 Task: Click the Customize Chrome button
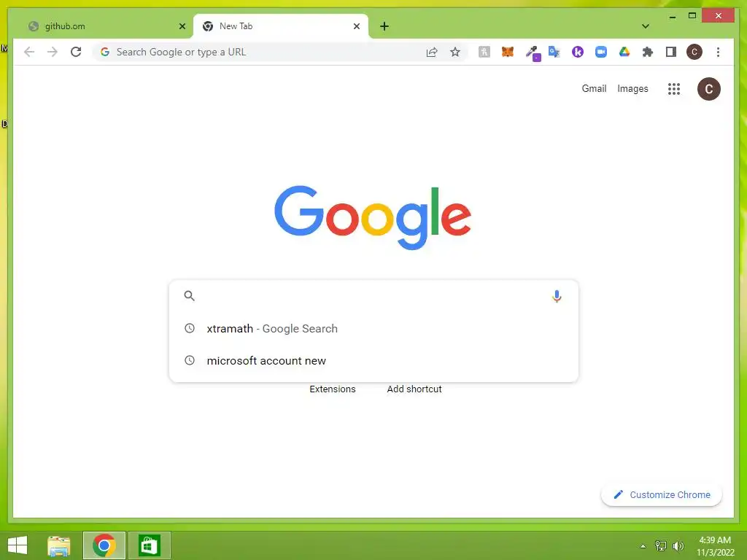661,495
